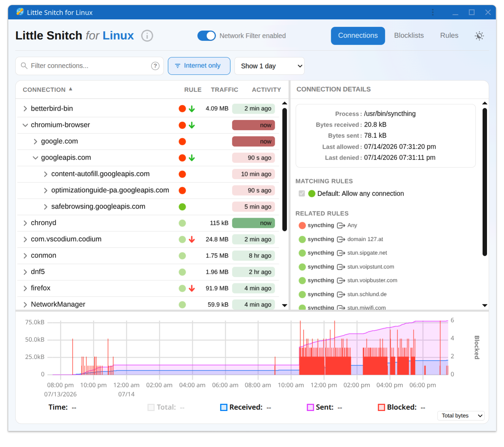Click the Internet only filter button
The image size is (504, 447).
coord(199,66)
